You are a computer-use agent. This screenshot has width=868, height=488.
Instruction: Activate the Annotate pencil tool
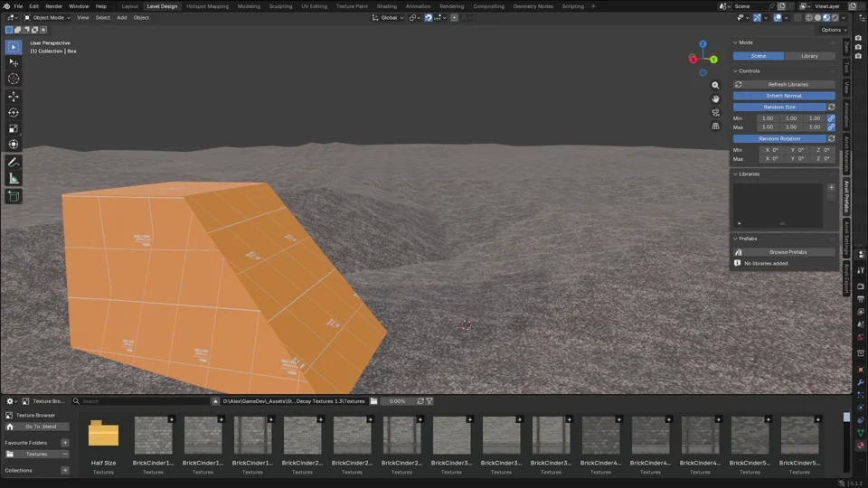point(14,163)
